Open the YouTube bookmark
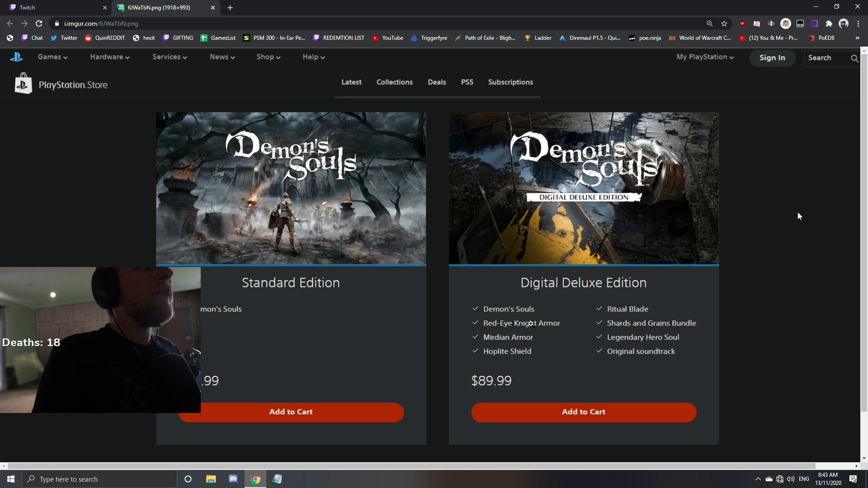 (388, 38)
